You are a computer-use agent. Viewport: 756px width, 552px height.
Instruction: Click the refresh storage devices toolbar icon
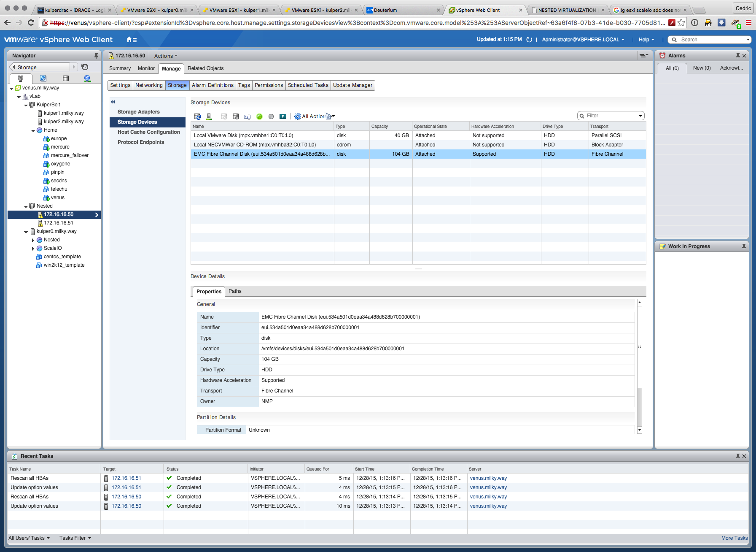pyautogui.click(x=197, y=116)
